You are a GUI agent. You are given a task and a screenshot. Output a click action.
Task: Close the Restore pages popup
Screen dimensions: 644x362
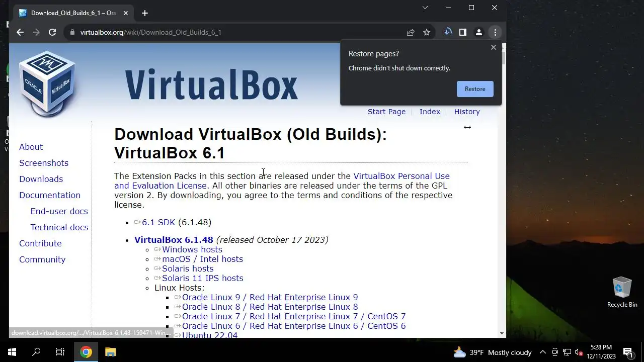pos(494,47)
